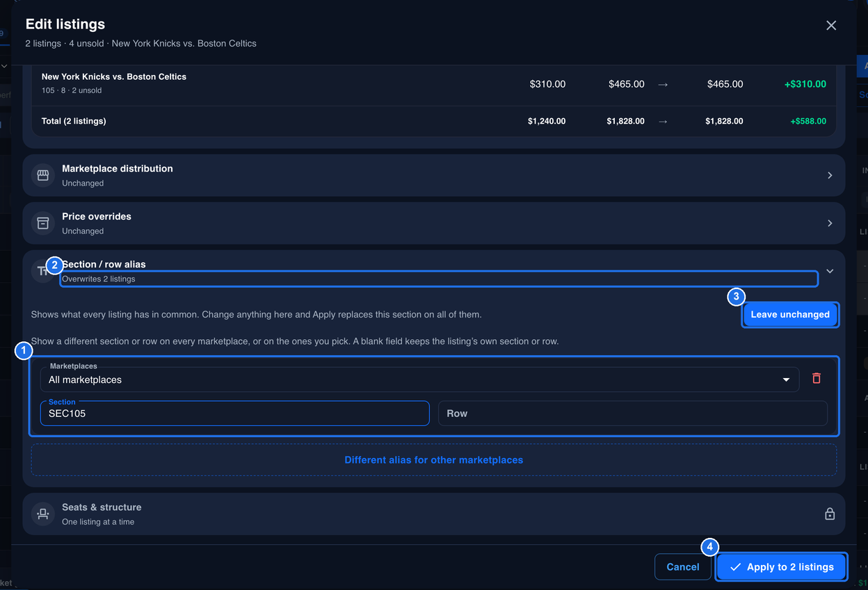
Task: Open the Marketplaces dropdown
Action: pyautogui.click(x=419, y=379)
